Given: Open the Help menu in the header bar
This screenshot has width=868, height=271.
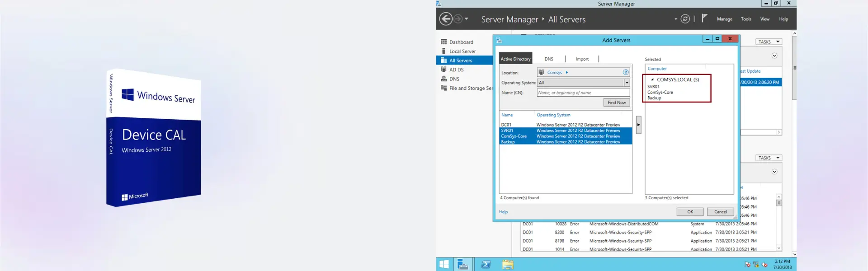Looking at the screenshot, I should click(x=783, y=19).
